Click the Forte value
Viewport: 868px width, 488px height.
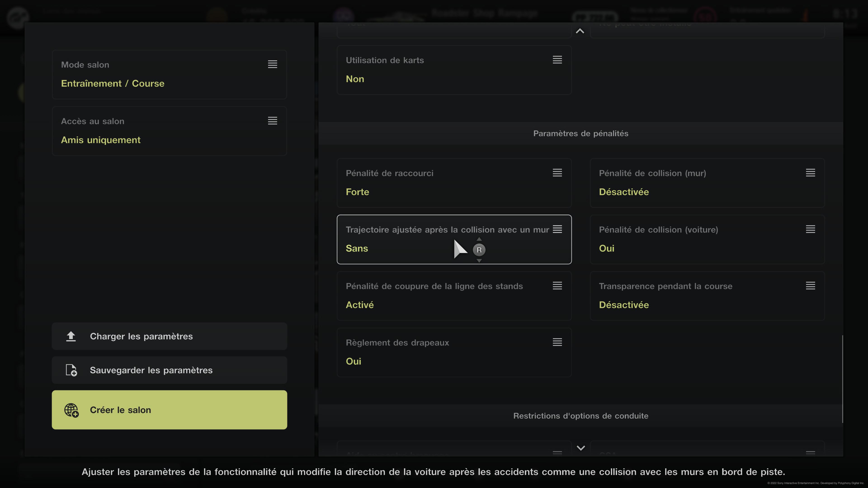357,192
